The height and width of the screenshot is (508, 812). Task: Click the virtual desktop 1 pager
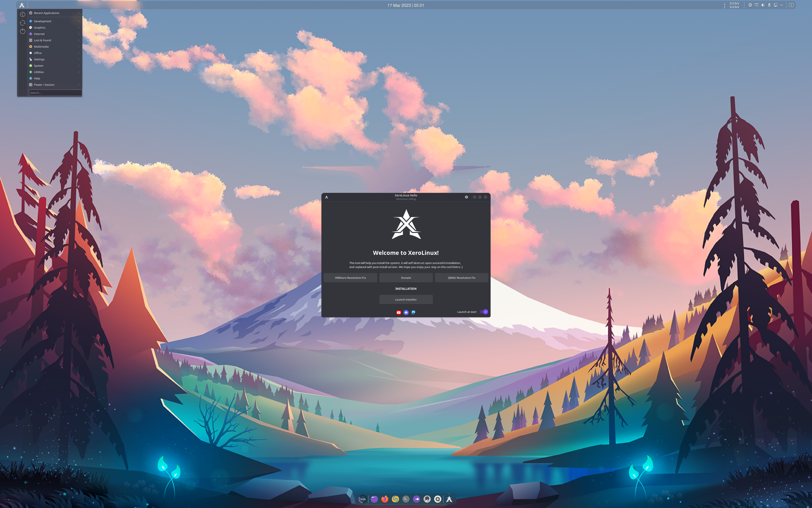pos(791,5)
